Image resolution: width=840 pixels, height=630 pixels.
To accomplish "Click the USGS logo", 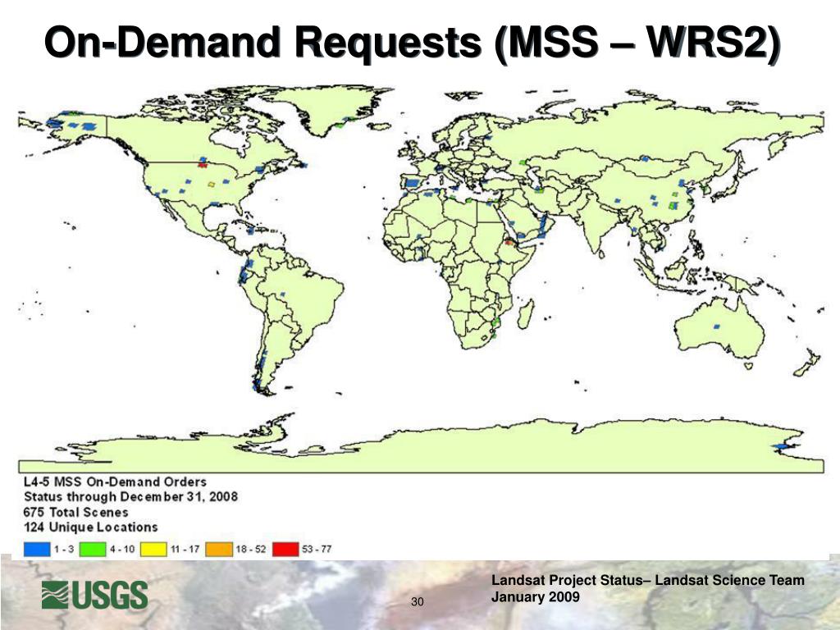I will tap(95, 595).
